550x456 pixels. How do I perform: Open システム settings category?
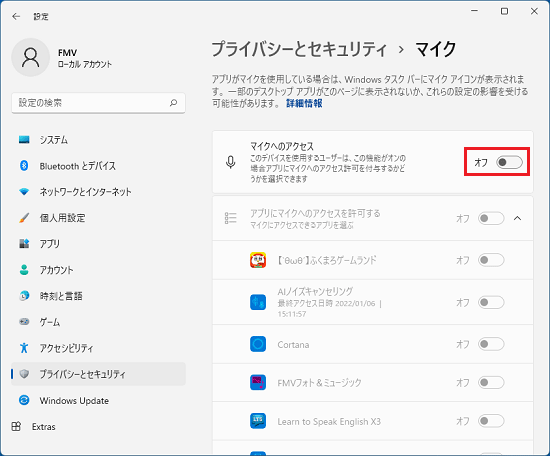point(98,140)
